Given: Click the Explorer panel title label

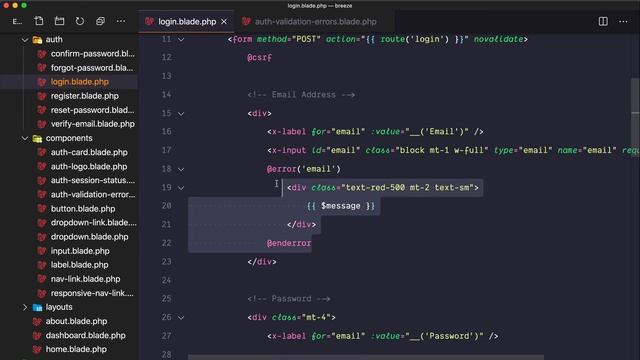Looking at the screenshot, I should tap(17, 21).
